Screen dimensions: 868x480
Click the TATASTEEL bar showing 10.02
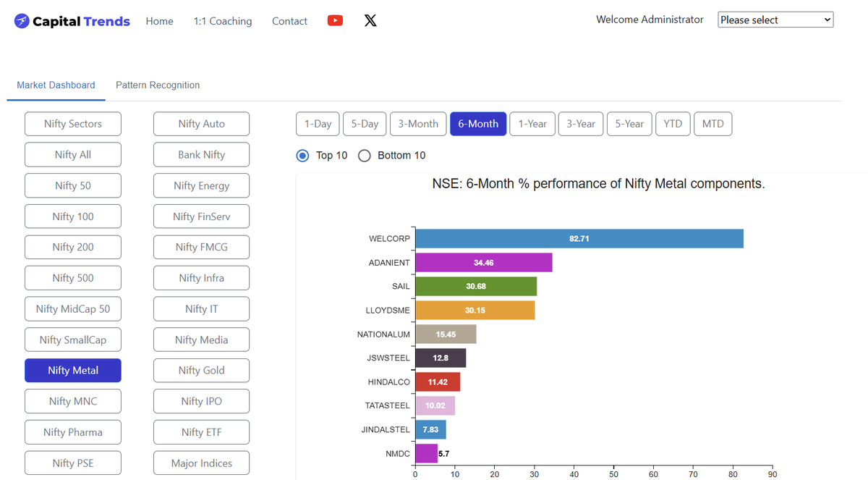[435, 406]
